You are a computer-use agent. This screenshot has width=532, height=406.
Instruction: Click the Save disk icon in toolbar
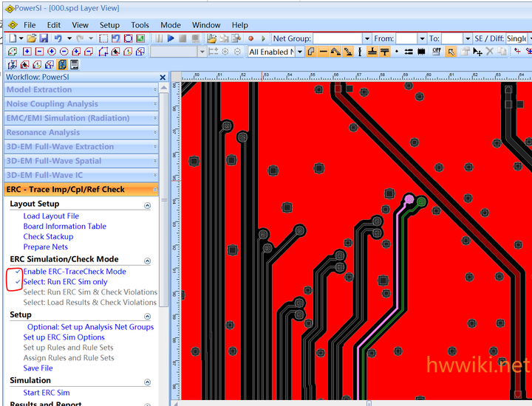click(44, 38)
